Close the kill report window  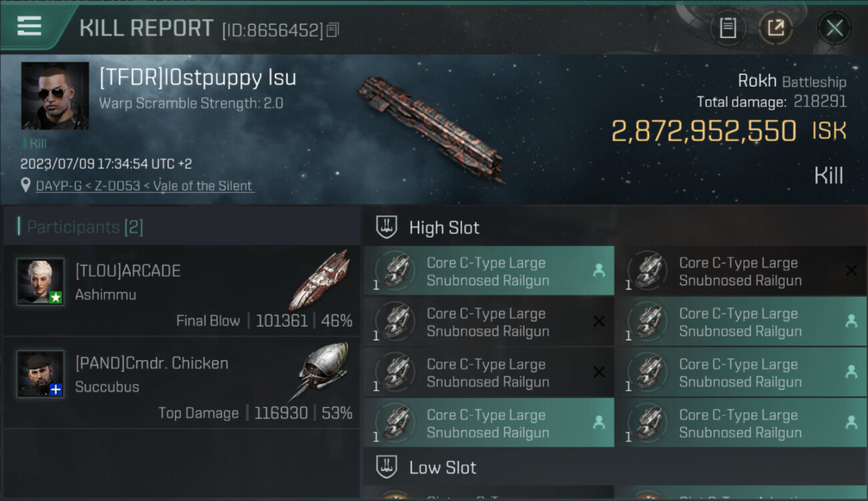834,28
